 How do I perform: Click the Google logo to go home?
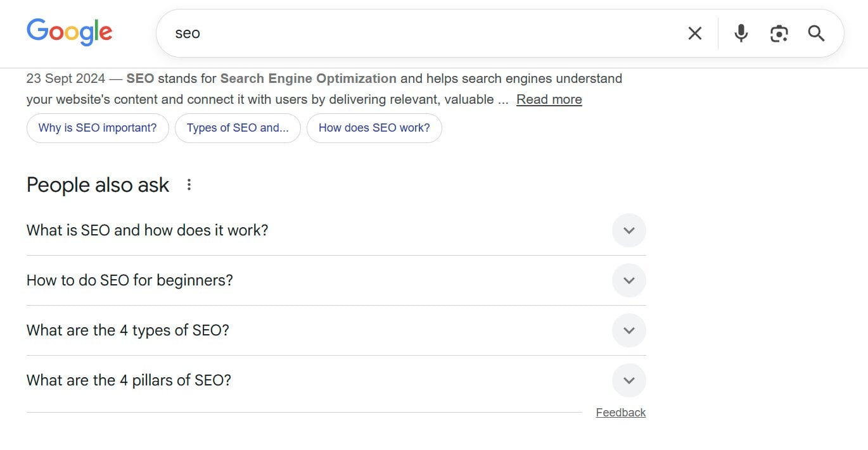(69, 32)
